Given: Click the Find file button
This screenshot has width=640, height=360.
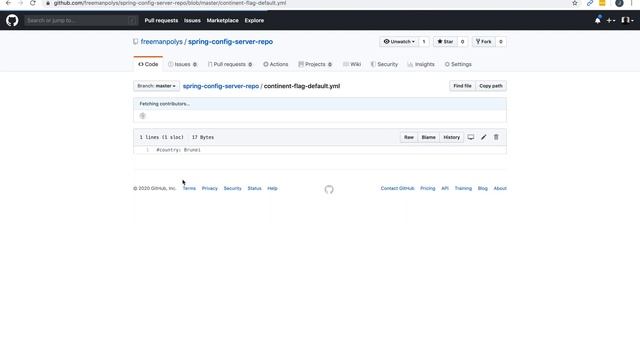Looking at the screenshot, I should point(462,86).
